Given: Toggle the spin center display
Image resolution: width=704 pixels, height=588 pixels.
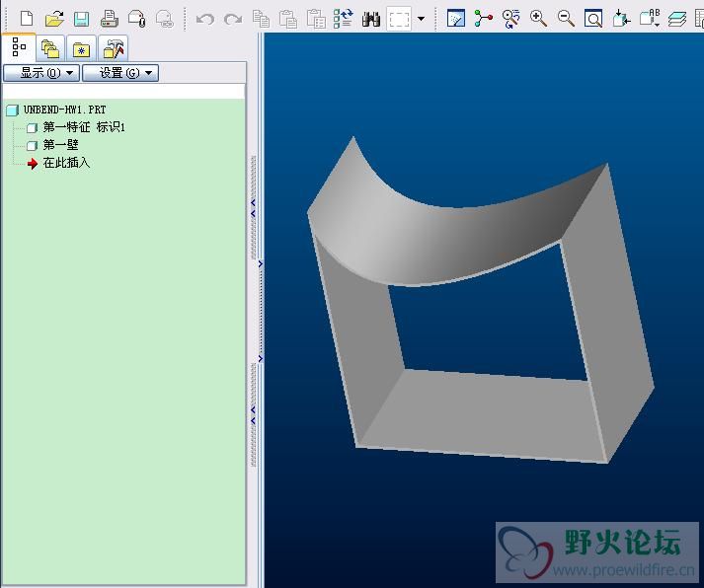Looking at the screenshot, I should click(484, 19).
